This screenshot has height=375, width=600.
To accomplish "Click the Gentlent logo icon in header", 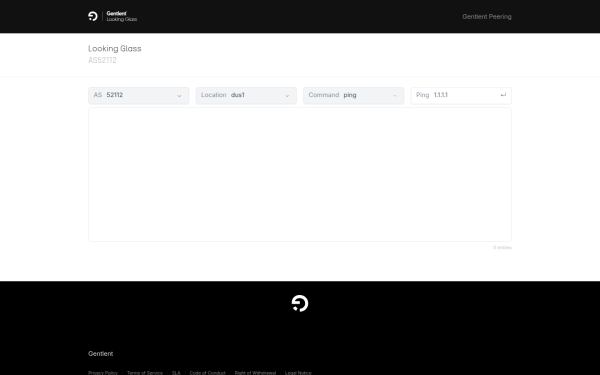I will 93,16.
